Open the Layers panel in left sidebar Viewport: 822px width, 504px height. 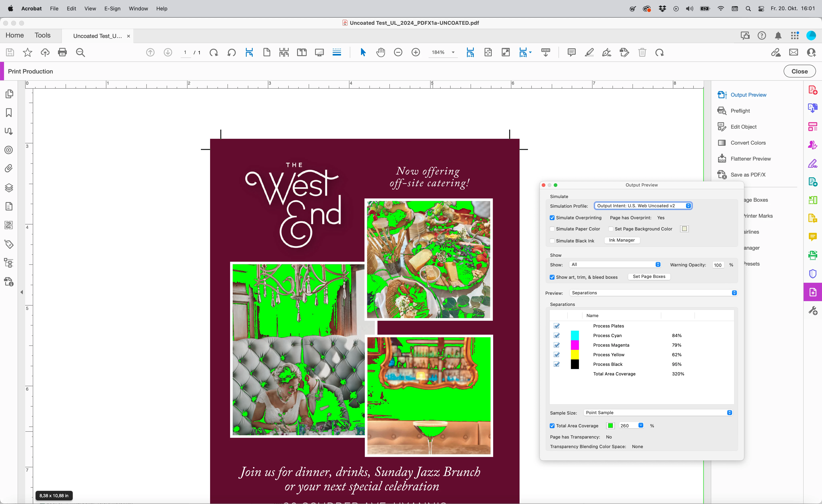(9, 188)
